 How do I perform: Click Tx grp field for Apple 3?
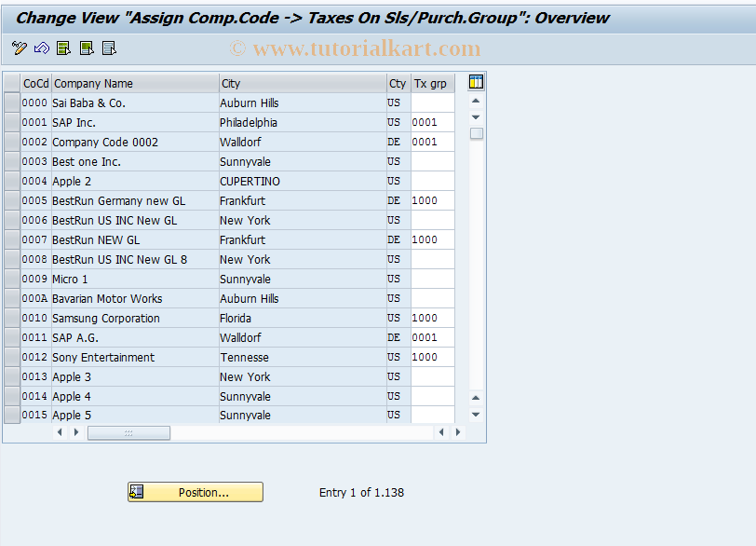433,376
